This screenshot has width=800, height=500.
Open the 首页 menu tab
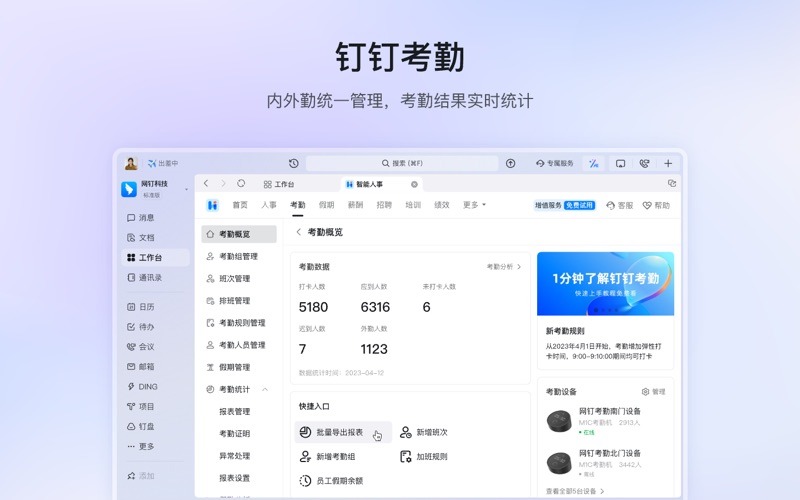click(240, 205)
